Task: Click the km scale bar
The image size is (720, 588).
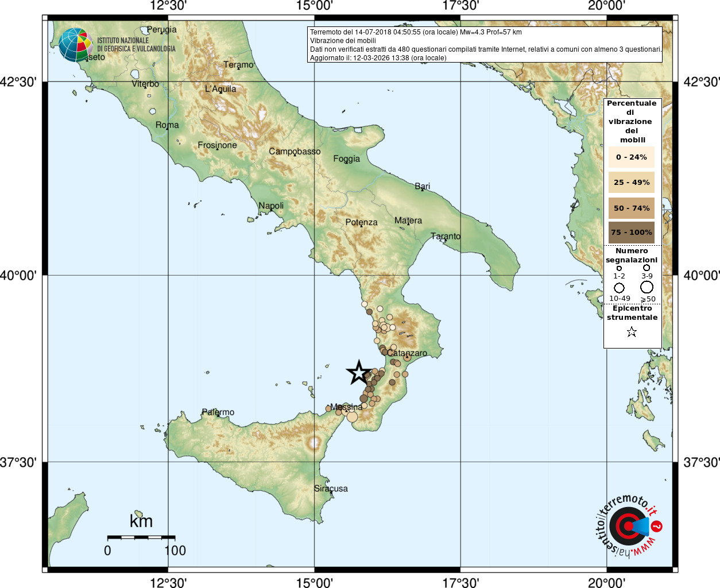Action: pyautogui.click(x=141, y=537)
